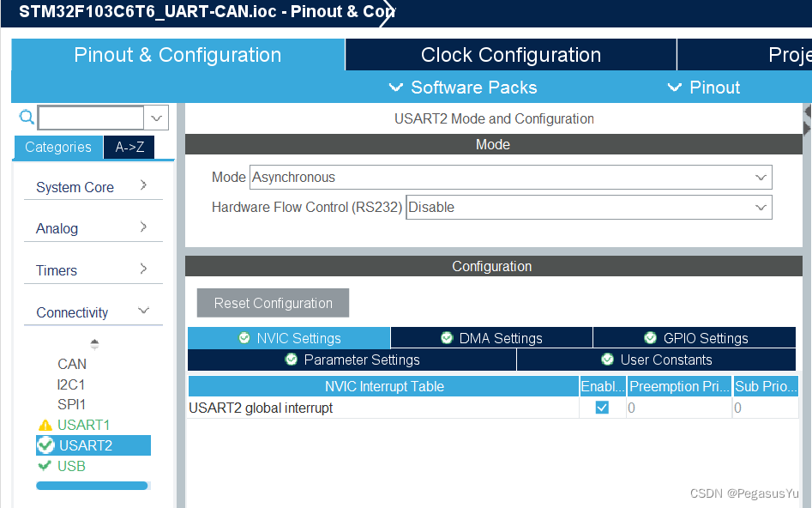Select I2C1 in the Connectivity list

71,384
